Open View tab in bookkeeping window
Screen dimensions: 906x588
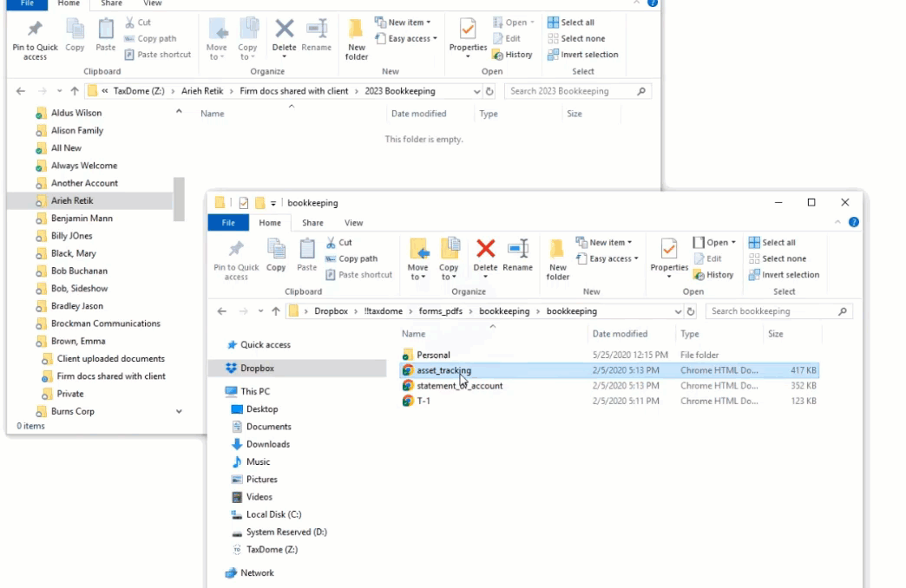click(x=354, y=223)
